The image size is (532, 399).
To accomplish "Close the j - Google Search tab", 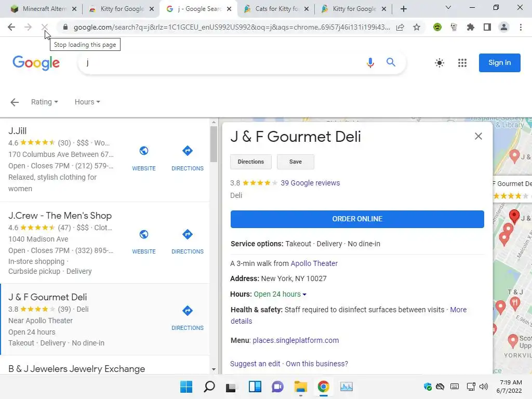I will pyautogui.click(x=229, y=9).
